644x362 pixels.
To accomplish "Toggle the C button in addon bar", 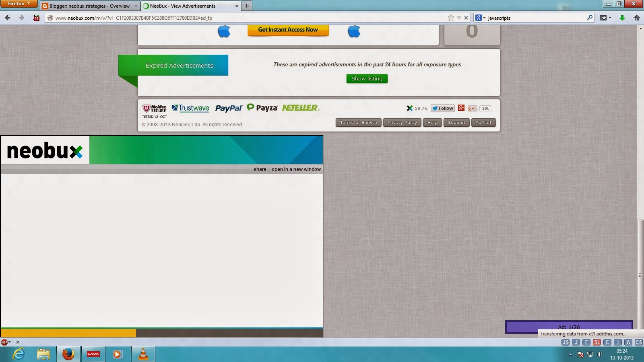I will click(x=607, y=342).
